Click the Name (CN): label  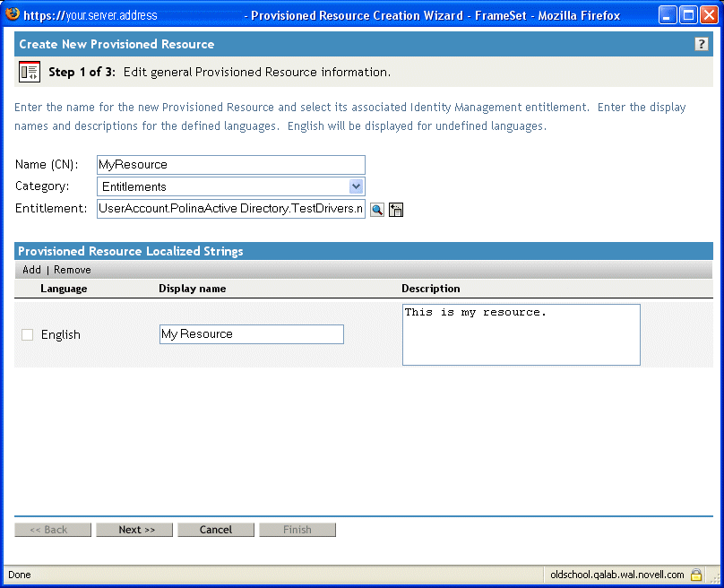(x=47, y=165)
